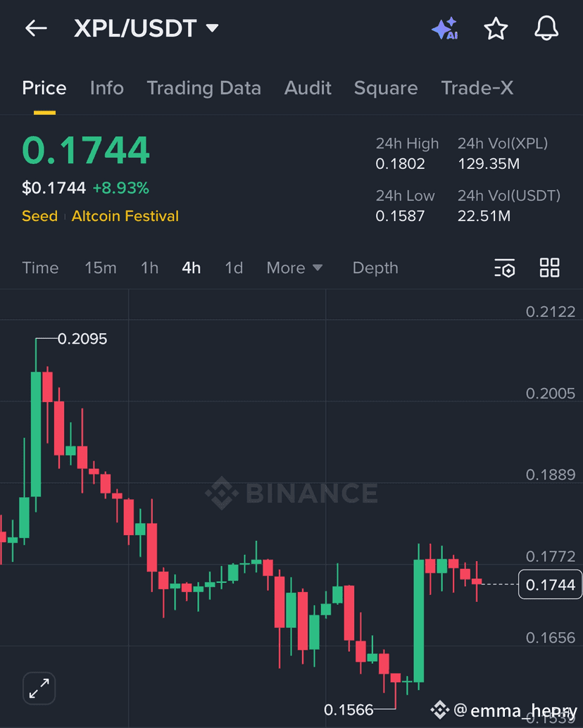This screenshot has width=583, height=728.
Task: Tap the 0.1889 axis label
Action: [x=551, y=475]
